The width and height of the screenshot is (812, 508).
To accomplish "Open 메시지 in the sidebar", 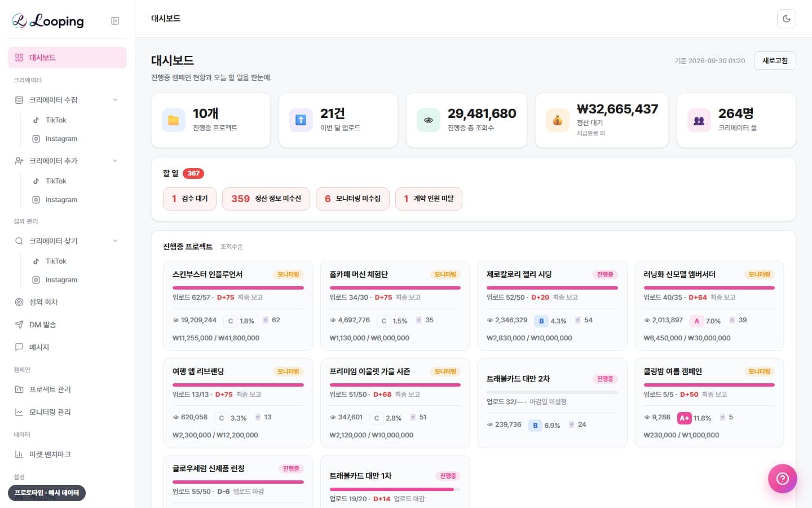I will [x=67, y=347].
